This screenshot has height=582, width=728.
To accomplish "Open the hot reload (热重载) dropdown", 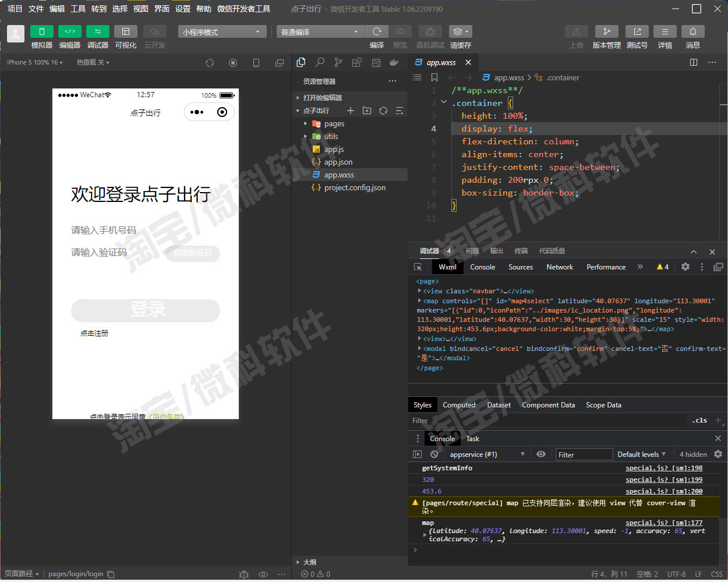I will click(x=93, y=62).
